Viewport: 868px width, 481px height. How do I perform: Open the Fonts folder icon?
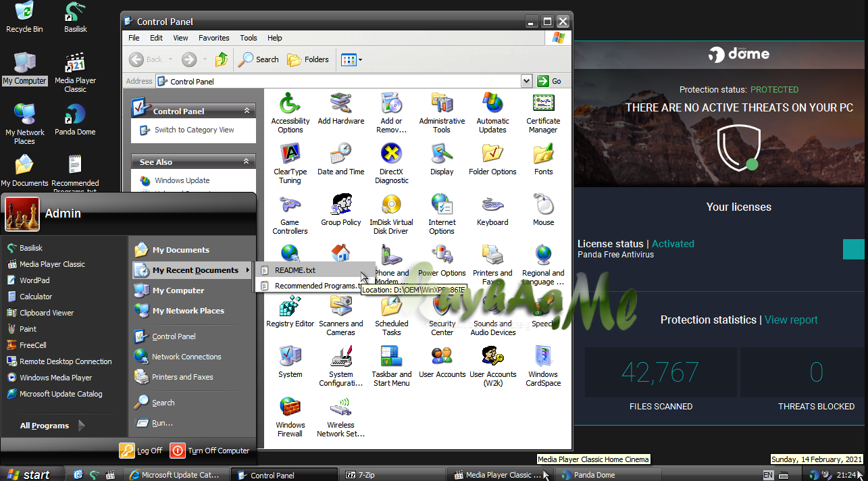coord(543,159)
